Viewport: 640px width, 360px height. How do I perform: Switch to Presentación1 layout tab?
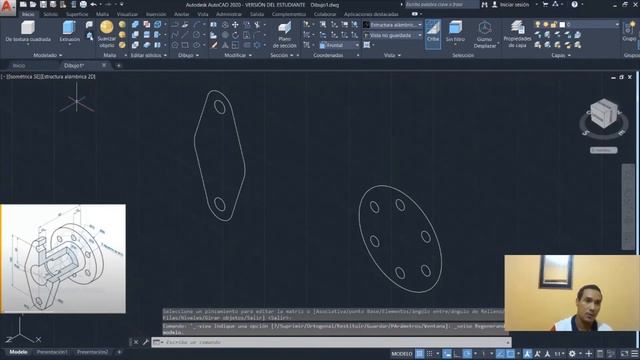click(x=52, y=352)
